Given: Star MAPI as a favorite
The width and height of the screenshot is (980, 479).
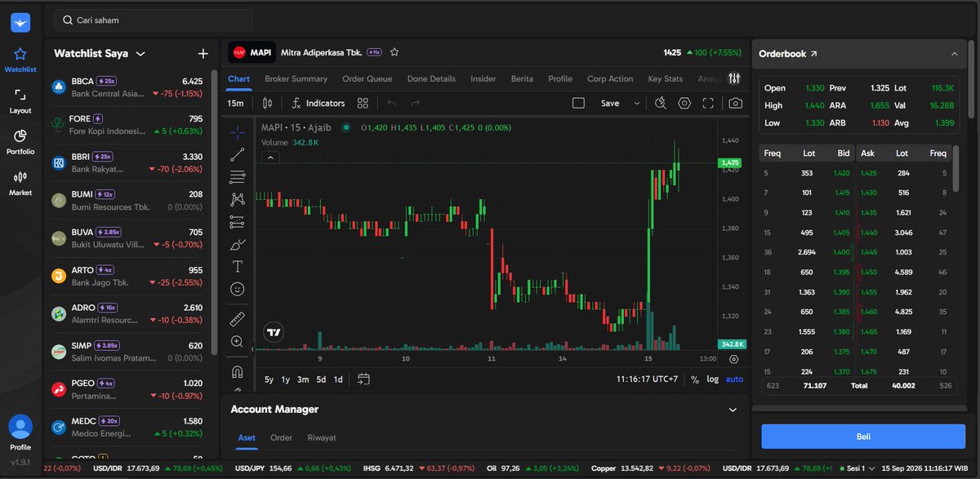Looking at the screenshot, I should 394,52.
